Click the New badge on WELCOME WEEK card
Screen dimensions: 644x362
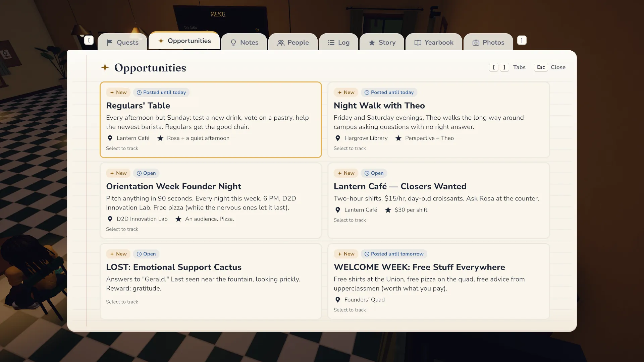[x=346, y=254]
